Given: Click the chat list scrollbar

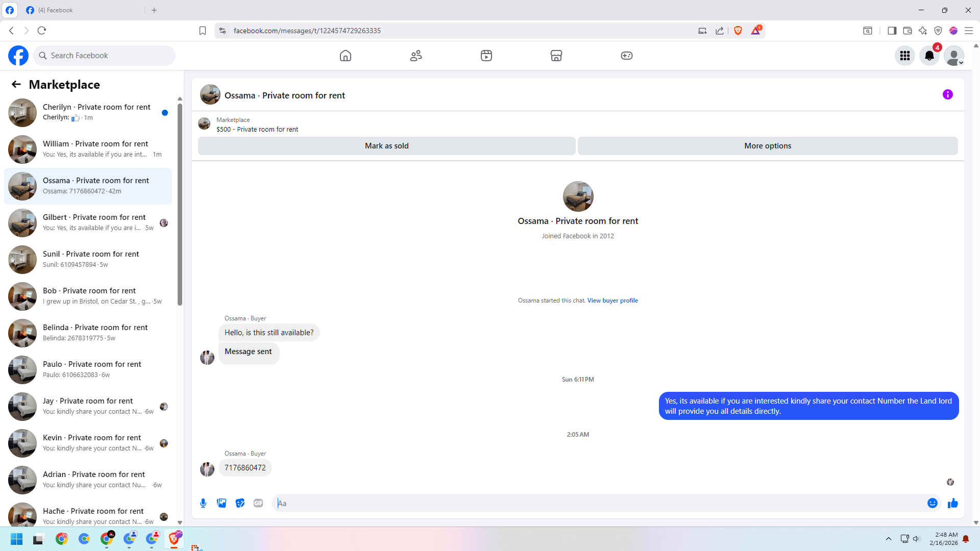Looking at the screenshot, I should (180, 204).
